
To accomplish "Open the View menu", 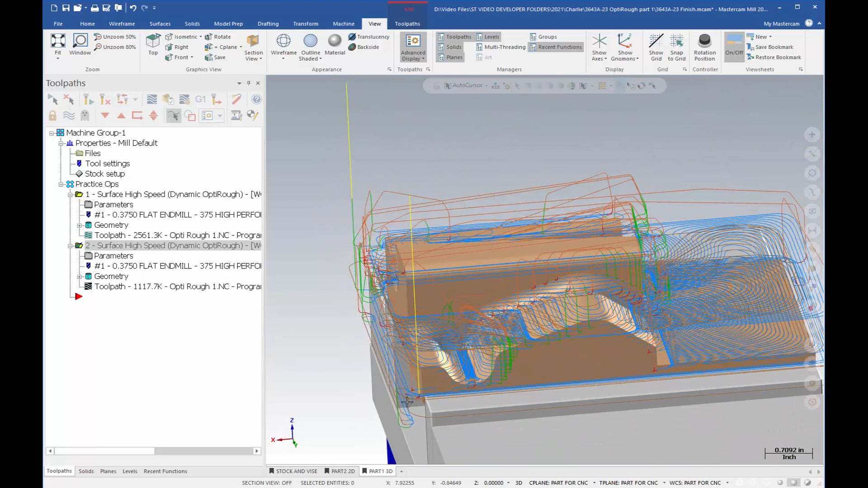I will (374, 23).
